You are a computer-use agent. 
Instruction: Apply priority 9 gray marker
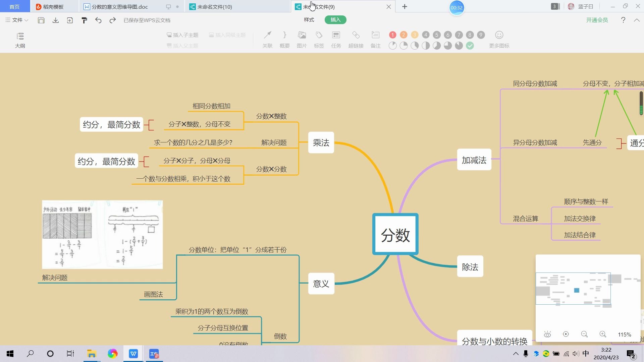click(481, 35)
